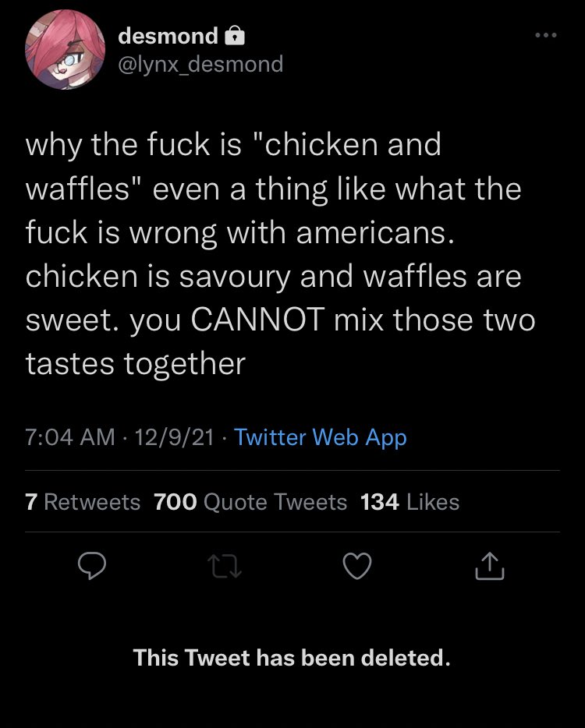Click the padlock icon beside desmond
585x728 pixels.
(x=235, y=36)
